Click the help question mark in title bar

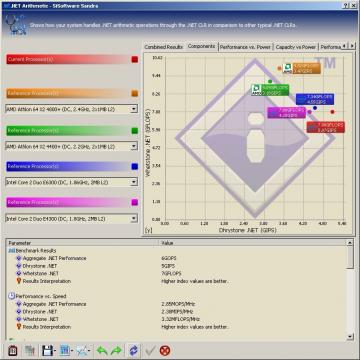346,6
